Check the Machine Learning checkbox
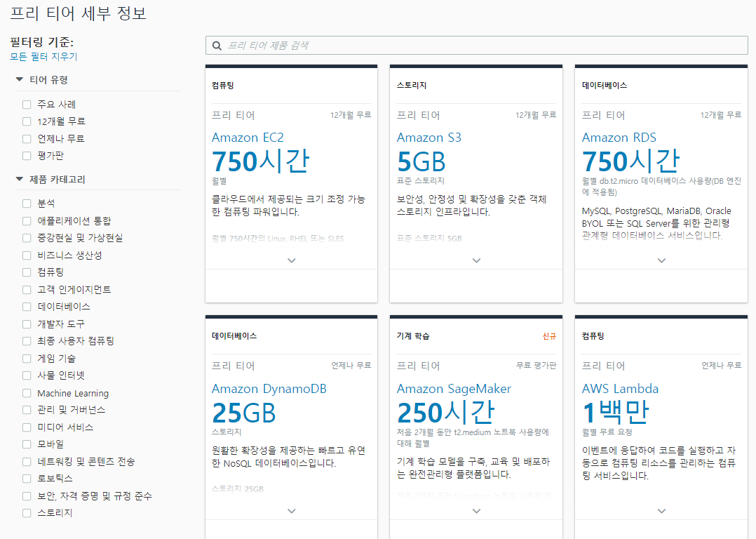This screenshot has height=539, width=756. pyautogui.click(x=27, y=393)
